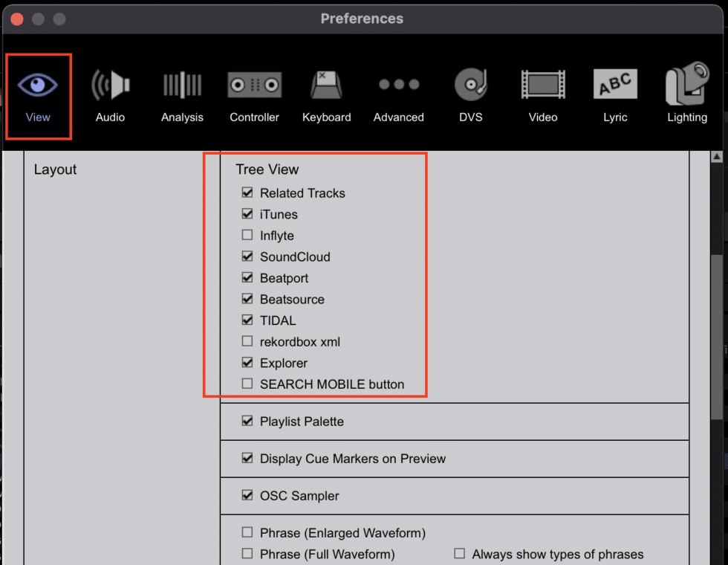Enable the SEARCH MOBILE button option
This screenshot has width=728, height=565.
249,384
